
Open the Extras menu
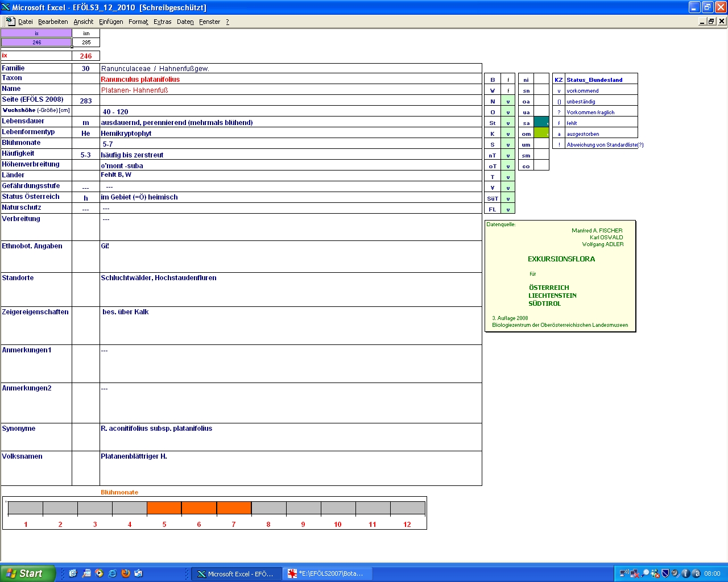point(162,22)
